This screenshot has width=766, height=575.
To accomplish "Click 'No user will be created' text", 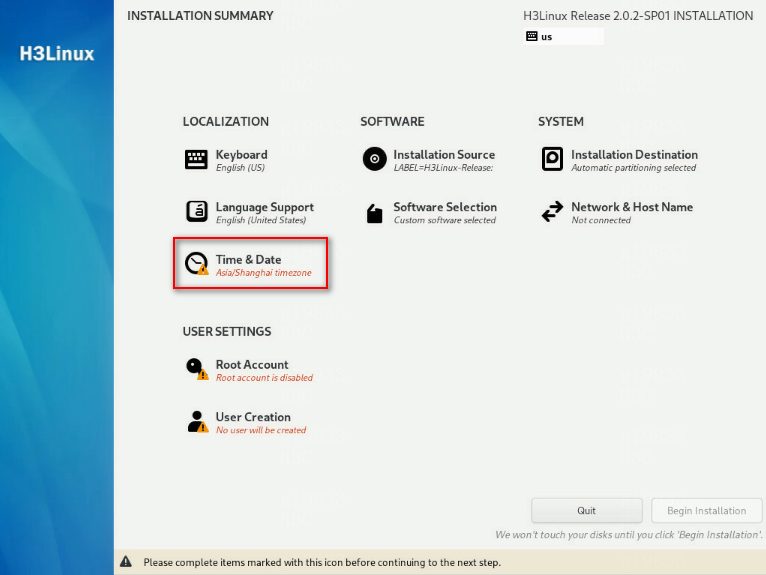I will point(261,430).
